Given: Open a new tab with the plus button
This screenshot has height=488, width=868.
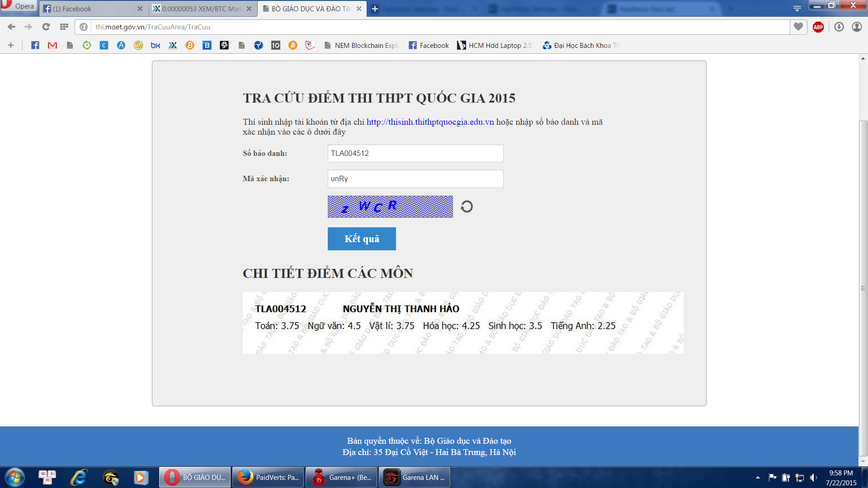Looking at the screenshot, I should [x=375, y=9].
